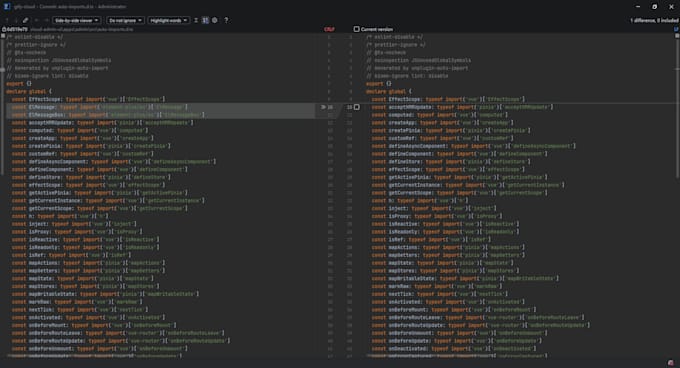
Task: Open the Highlight words dropdown
Action: pos(168,20)
